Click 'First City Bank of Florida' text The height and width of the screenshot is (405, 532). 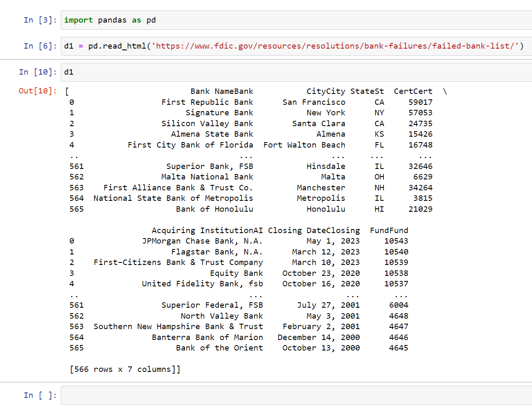(x=190, y=145)
